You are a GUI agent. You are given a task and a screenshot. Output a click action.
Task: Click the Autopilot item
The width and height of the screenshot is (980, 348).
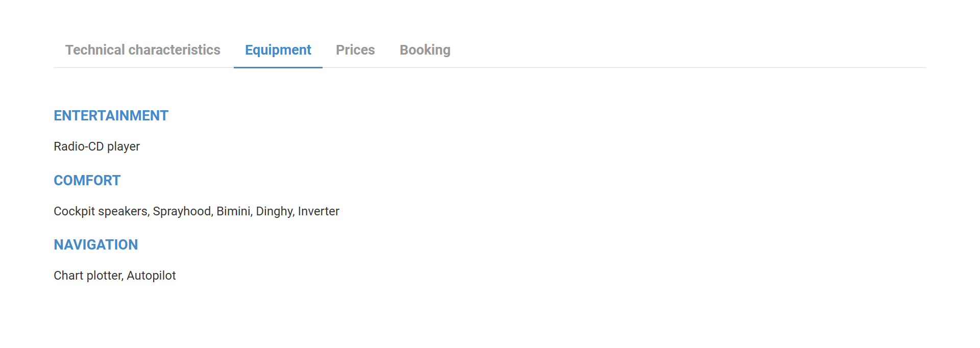(x=151, y=276)
